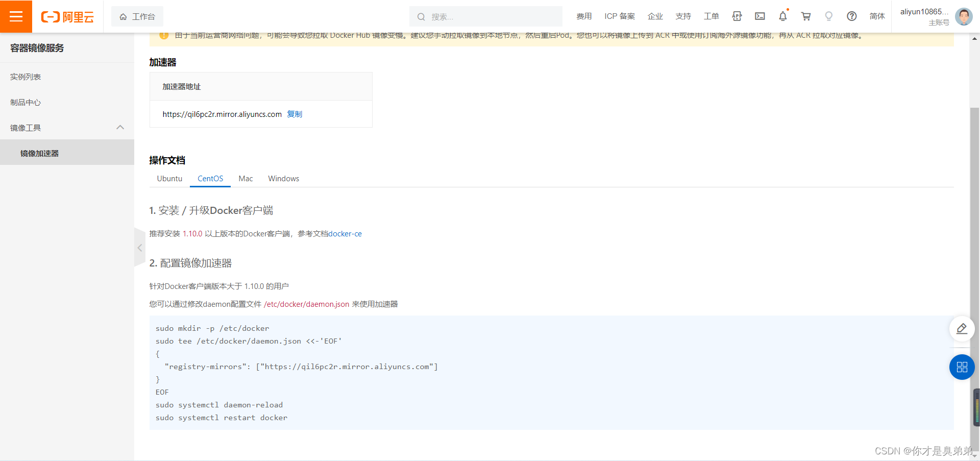This screenshot has width=980, height=461.
Task: Click the registry-mirrors code line
Action: coord(301,367)
